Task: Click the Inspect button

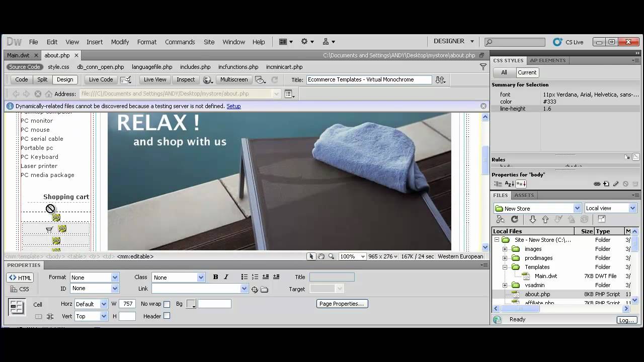Action: tap(185, 79)
